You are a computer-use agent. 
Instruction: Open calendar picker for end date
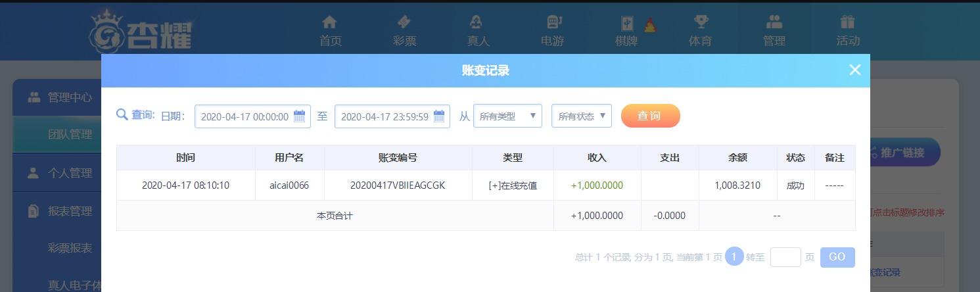(439, 116)
